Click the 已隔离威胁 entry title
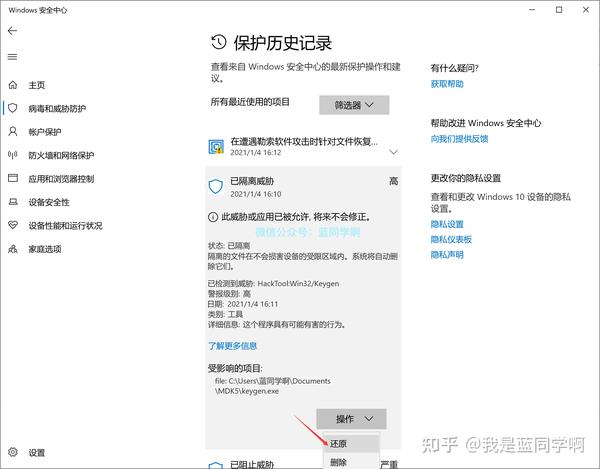This screenshot has height=469, width=600. click(x=252, y=181)
